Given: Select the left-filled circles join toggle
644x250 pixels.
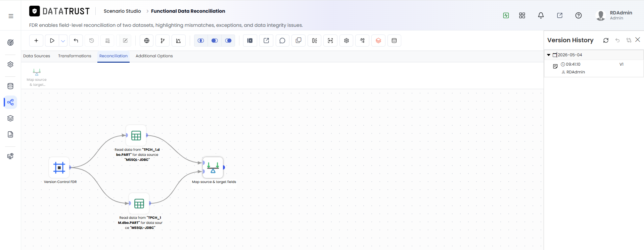Looking at the screenshot, I should [215, 41].
